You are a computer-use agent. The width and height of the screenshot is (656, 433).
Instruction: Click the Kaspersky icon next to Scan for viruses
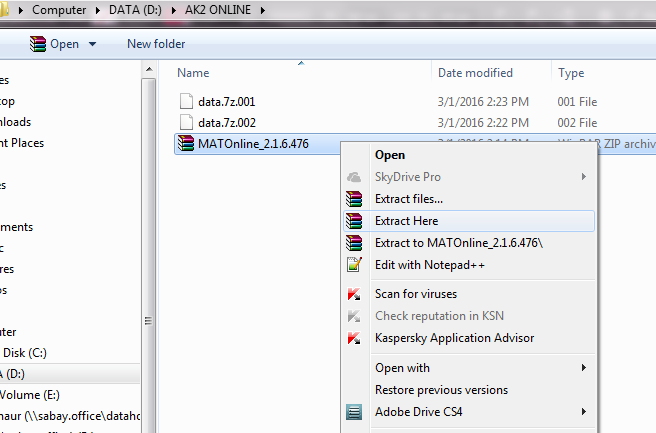pyautogui.click(x=353, y=295)
